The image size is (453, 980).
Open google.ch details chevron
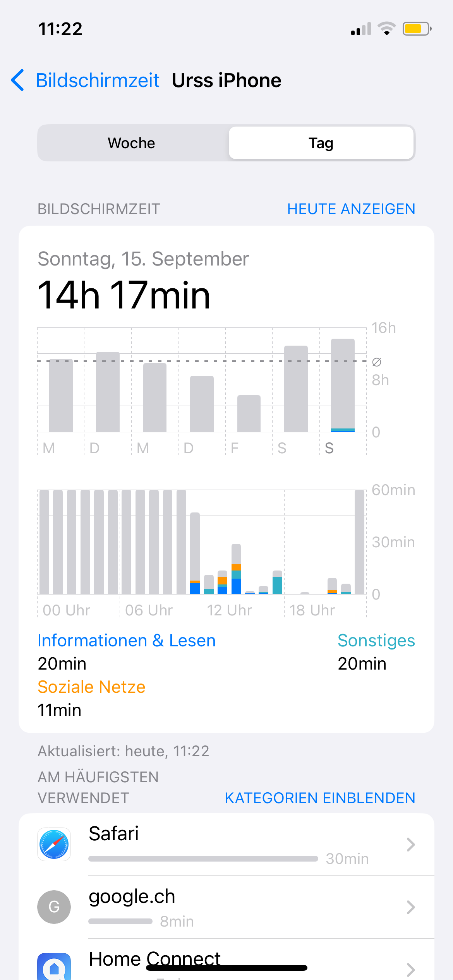(410, 907)
